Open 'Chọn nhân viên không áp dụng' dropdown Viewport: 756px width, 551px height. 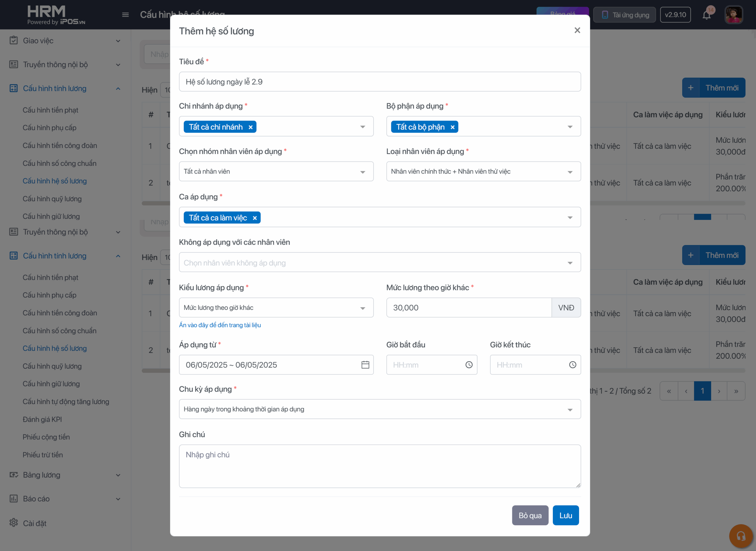click(x=379, y=262)
